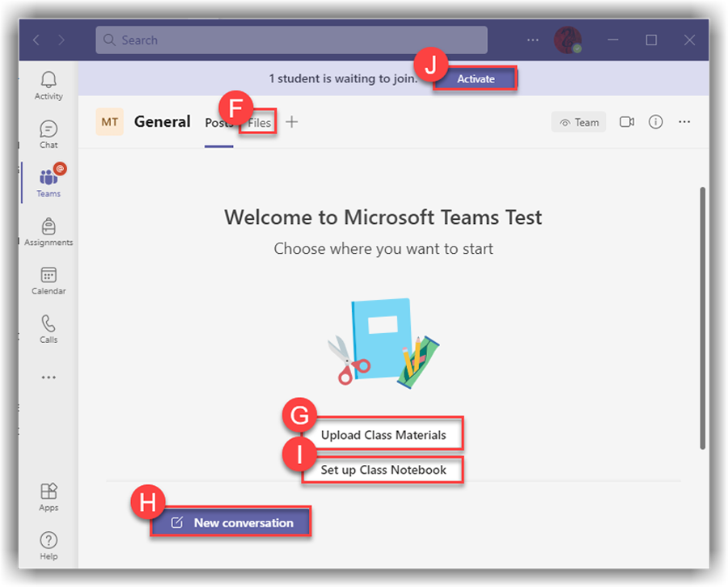Open the Activity feed in sidebar

coord(49,85)
